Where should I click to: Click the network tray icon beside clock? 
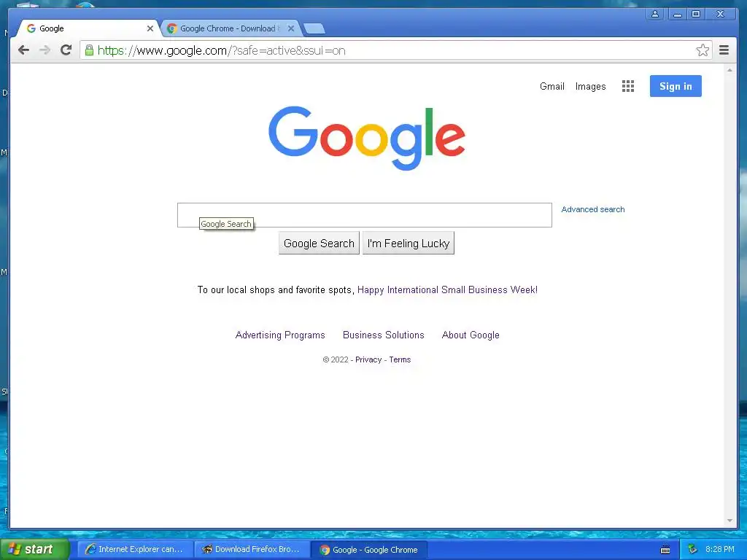pyautogui.click(x=692, y=550)
